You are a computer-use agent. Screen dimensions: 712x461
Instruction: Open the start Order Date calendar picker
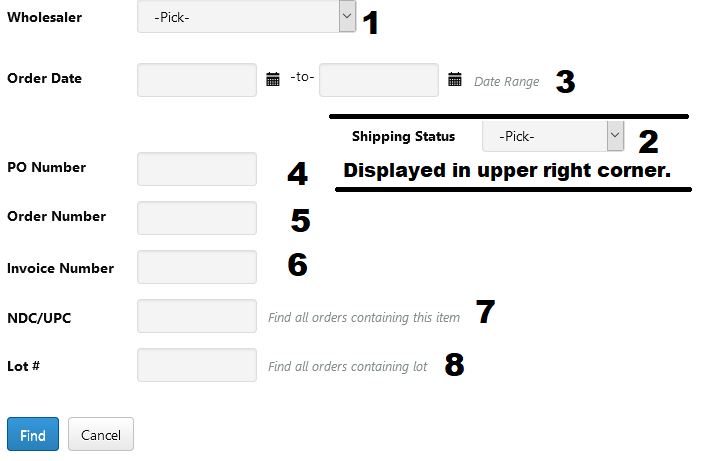click(272, 79)
